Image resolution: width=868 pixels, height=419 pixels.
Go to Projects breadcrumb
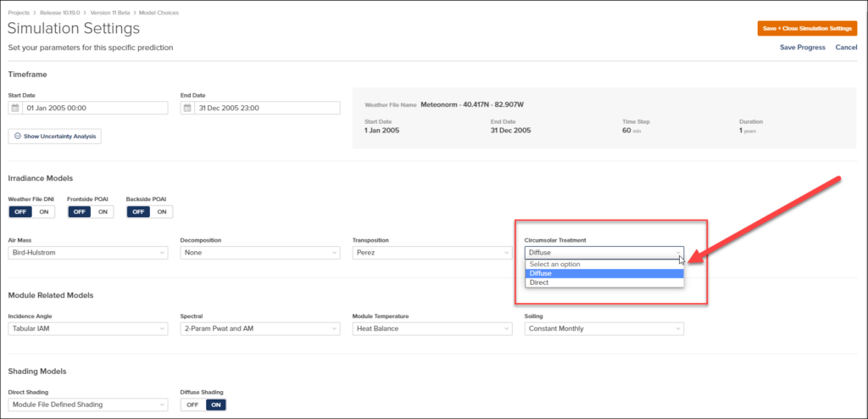point(19,12)
